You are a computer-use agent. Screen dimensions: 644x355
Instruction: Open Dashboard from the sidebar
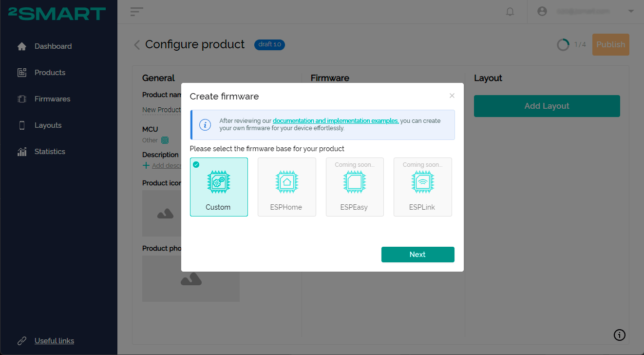click(53, 46)
